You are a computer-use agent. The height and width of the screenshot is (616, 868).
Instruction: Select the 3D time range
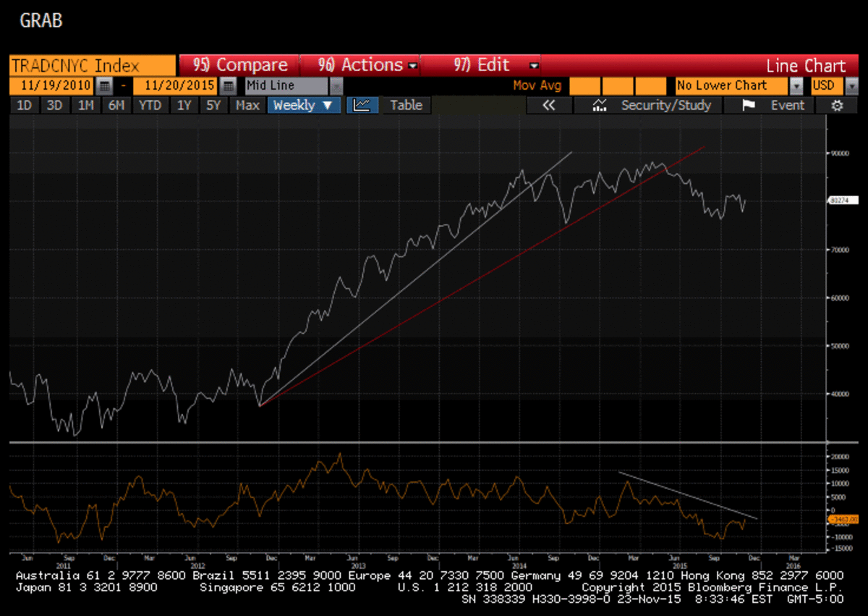pos(54,105)
